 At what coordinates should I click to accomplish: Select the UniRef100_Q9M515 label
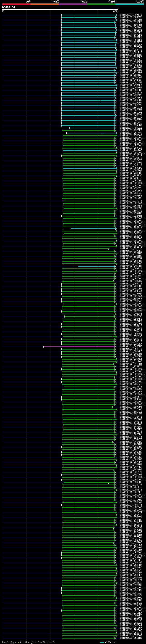(131, 228)
